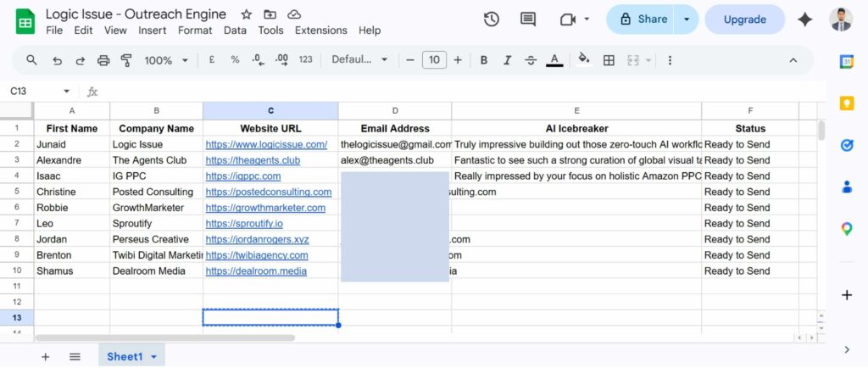
Task: Decrease the font size
Action: (410, 59)
